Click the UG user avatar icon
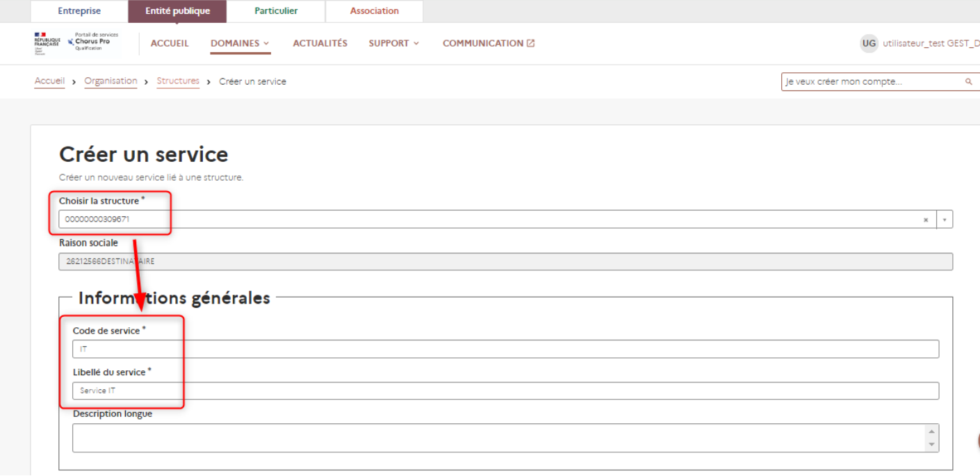This screenshot has width=980, height=476. point(869,43)
